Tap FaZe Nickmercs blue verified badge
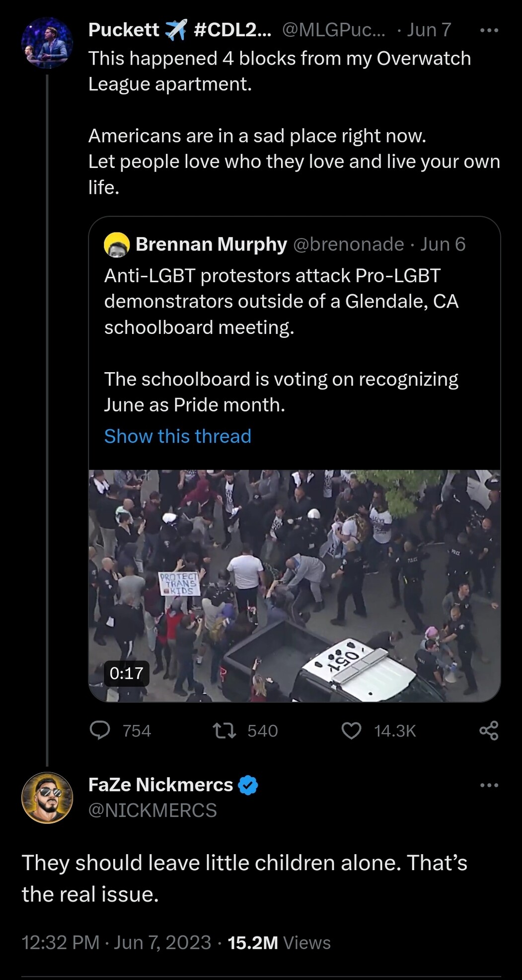Screen dimensions: 522x980 (248, 785)
